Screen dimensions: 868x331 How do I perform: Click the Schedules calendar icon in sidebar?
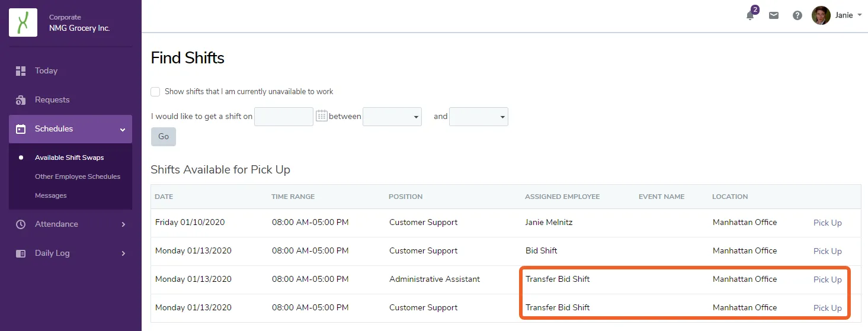(x=21, y=128)
